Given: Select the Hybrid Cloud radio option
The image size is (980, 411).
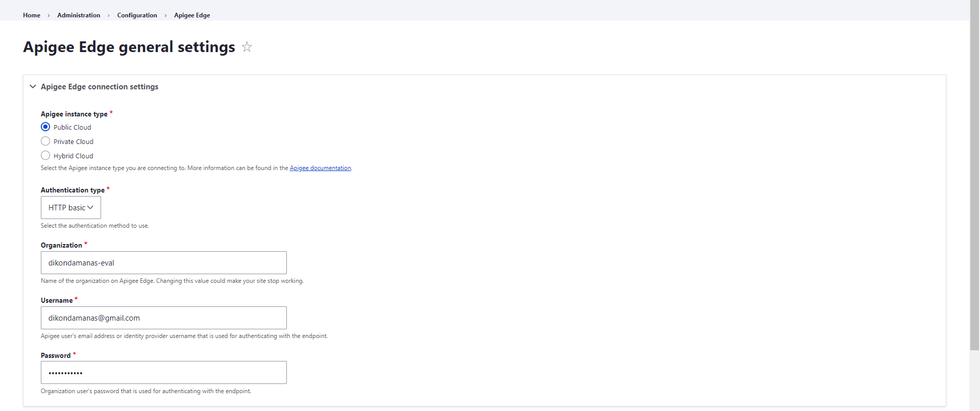Looking at the screenshot, I should 45,156.
